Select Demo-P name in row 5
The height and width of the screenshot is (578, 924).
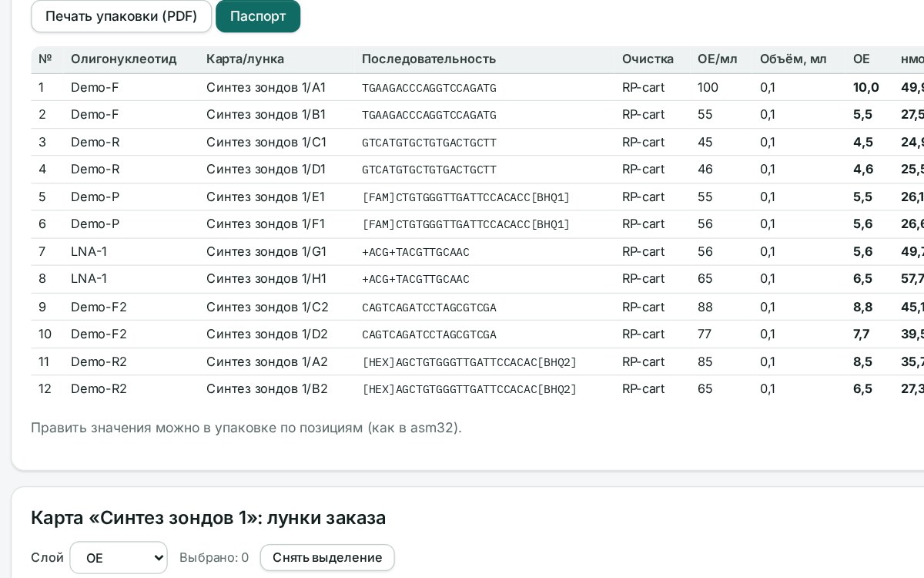click(x=95, y=197)
